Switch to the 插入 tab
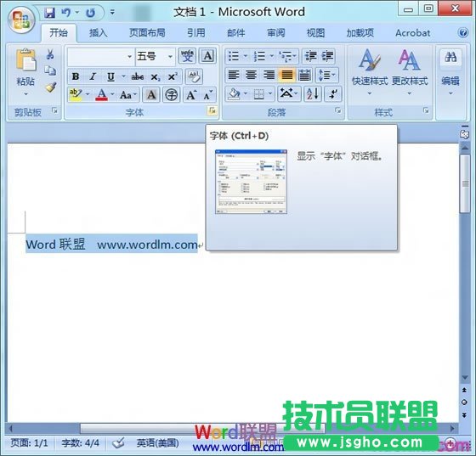This screenshot has width=476, height=456. 98,32
